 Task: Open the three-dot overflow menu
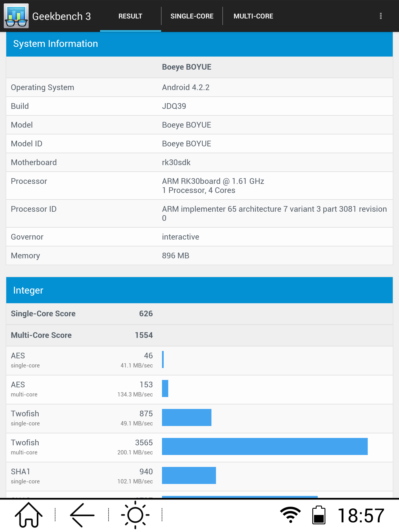pyautogui.click(x=381, y=16)
